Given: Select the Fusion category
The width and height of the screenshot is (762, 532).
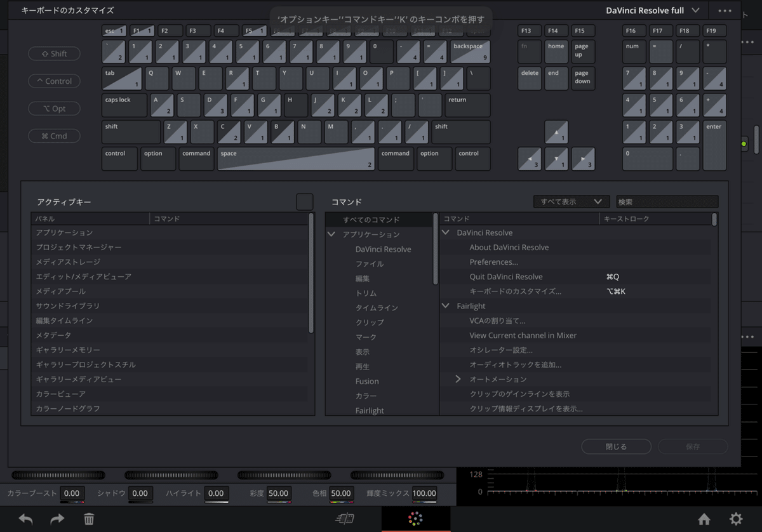Looking at the screenshot, I should (367, 381).
